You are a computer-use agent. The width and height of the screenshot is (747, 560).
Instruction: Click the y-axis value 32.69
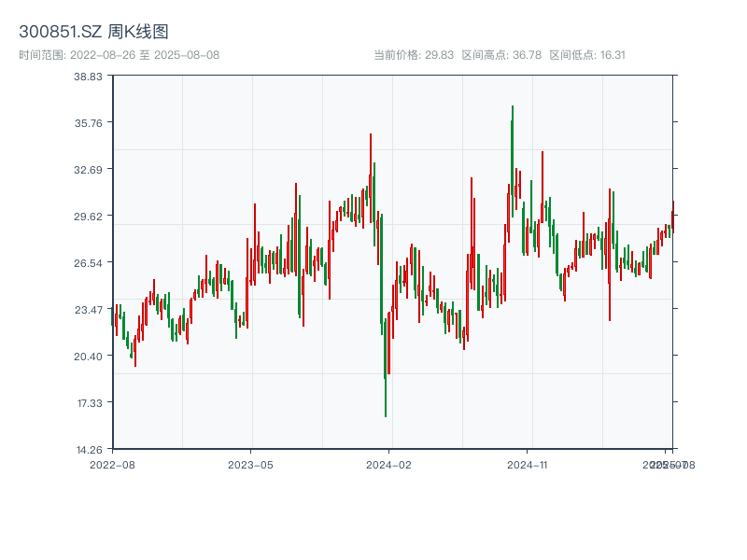click(x=88, y=170)
